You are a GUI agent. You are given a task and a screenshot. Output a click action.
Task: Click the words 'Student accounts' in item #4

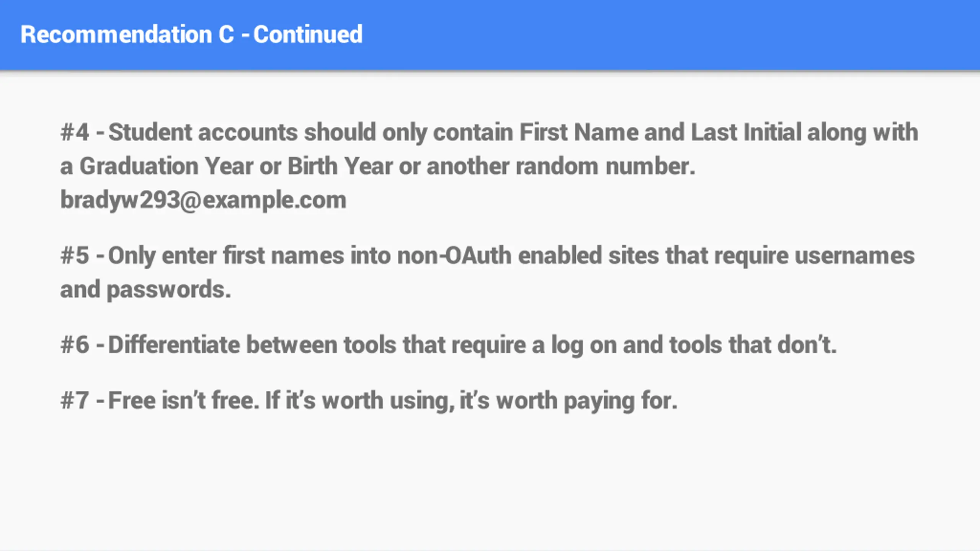(x=203, y=132)
